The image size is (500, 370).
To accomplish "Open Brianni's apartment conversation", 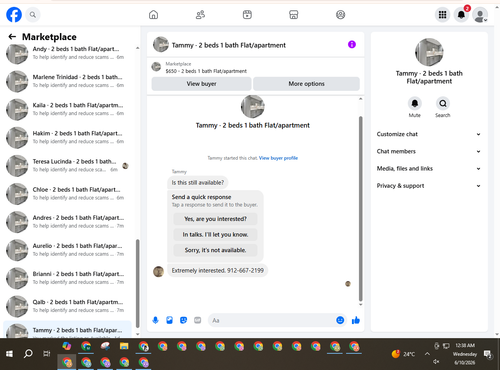I will pos(68,278).
